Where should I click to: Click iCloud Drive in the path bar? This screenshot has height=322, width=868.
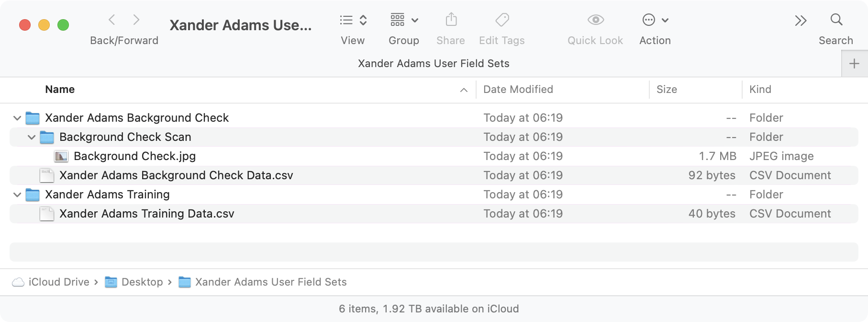(58, 282)
